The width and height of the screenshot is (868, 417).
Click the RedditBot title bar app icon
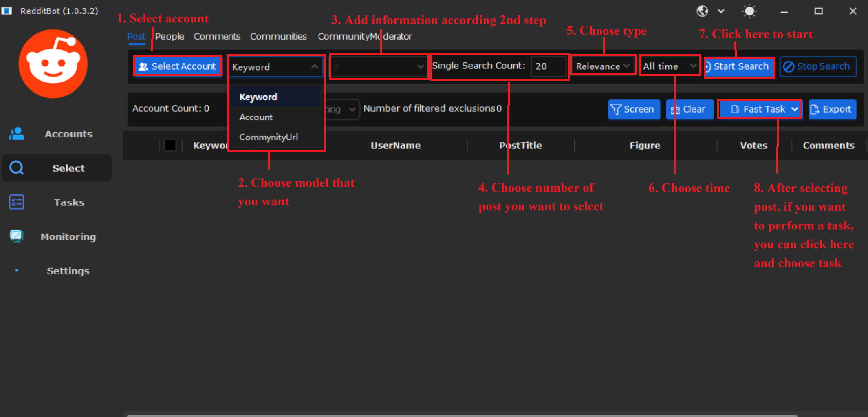[x=7, y=11]
